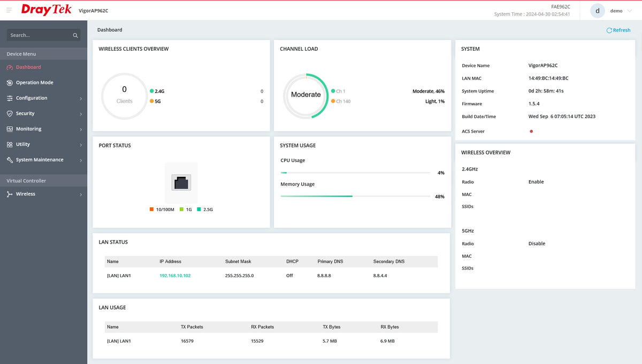The height and width of the screenshot is (364, 642).
Task: Click the TX Bytes value 5.7 MB
Action: (x=330, y=341)
